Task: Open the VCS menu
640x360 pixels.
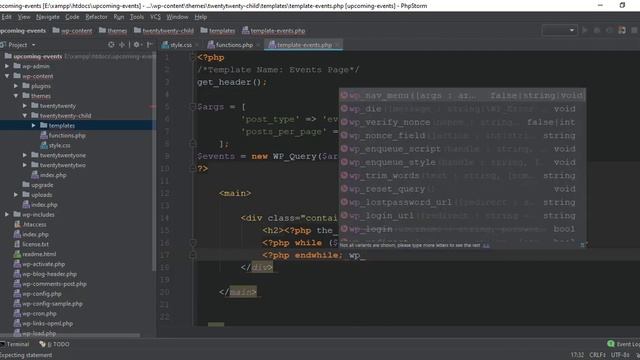Action: click(x=156, y=17)
